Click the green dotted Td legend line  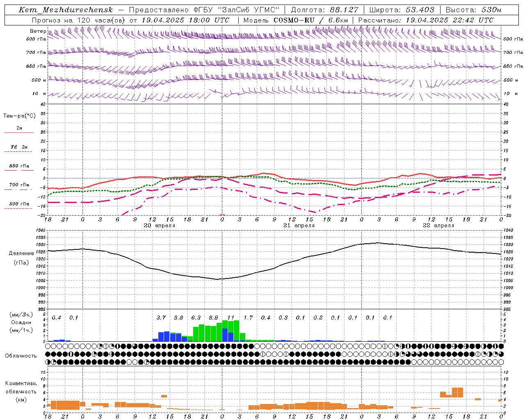point(18,152)
